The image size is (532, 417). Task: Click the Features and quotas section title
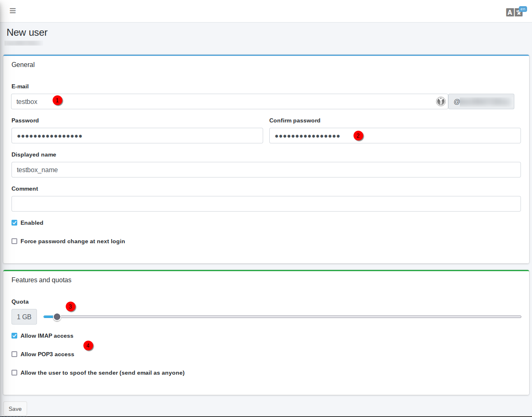(x=41, y=280)
